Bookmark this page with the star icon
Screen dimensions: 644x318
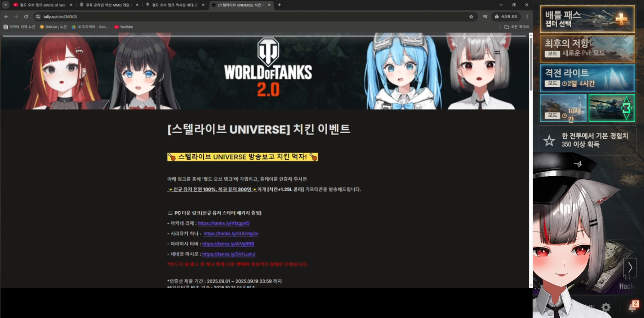pos(471,16)
